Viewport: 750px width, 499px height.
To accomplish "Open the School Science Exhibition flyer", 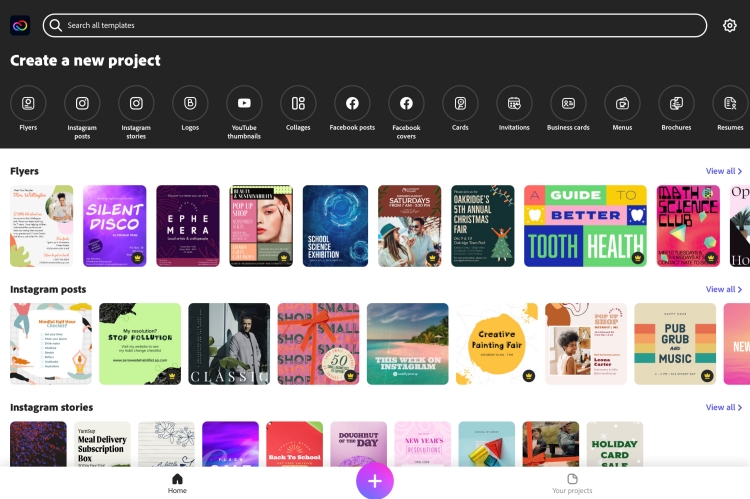I will pos(335,226).
